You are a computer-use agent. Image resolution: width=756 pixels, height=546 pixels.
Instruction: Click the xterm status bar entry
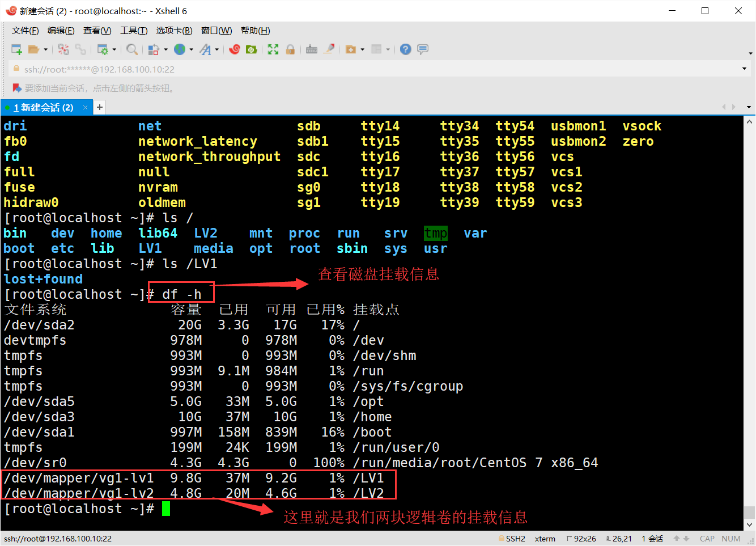(545, 539)
